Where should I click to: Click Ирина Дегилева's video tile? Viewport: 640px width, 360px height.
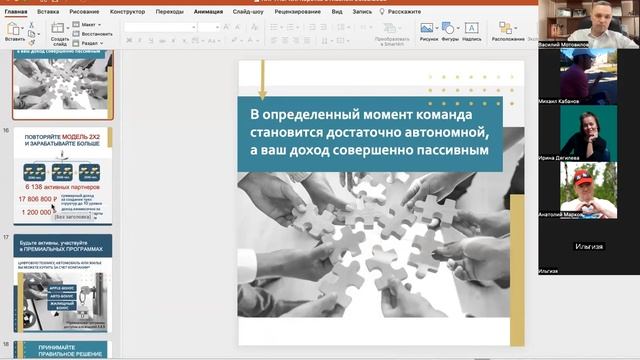pos(588,133)
